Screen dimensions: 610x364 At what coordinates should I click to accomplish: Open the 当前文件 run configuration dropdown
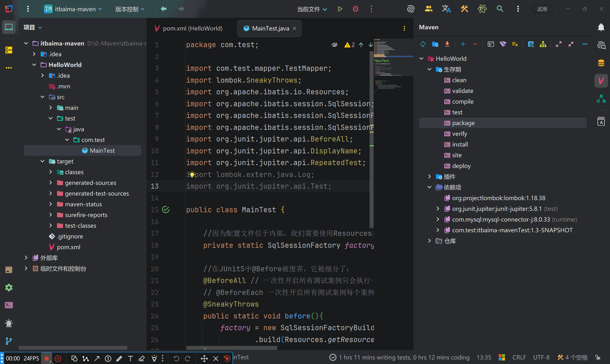click(x=312, y=9)
